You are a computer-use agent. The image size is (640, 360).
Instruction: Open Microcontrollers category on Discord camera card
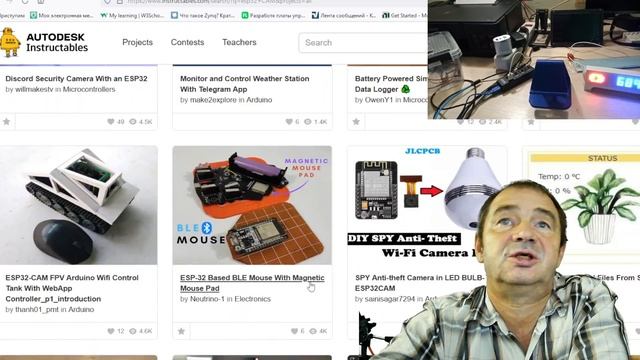tap(89, 89)
